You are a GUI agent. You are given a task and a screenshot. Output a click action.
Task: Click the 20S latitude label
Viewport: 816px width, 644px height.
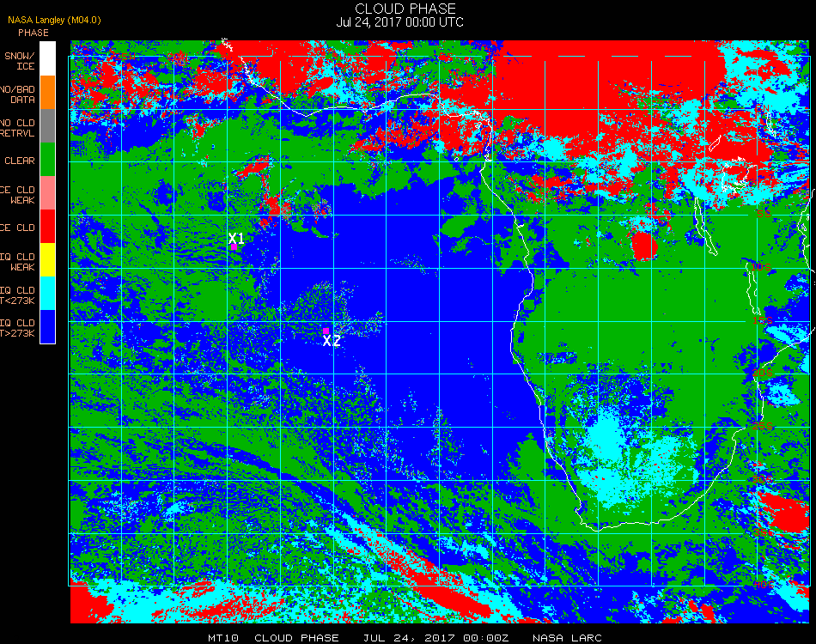(763, 373)
